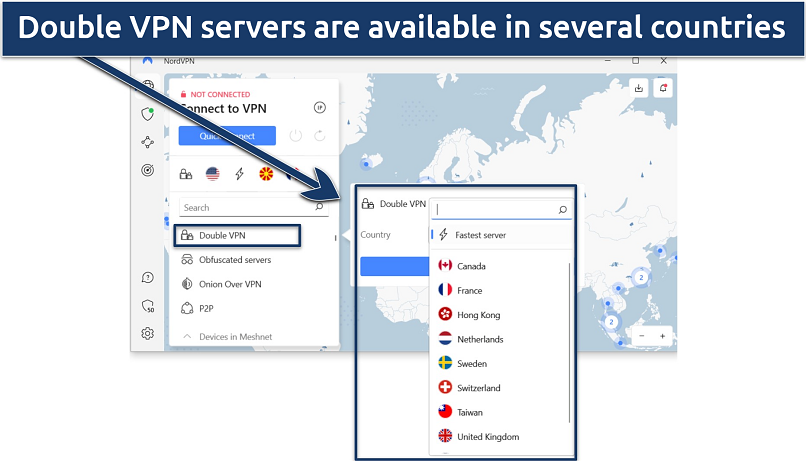Select Double VPN in server list

point(237,236)
